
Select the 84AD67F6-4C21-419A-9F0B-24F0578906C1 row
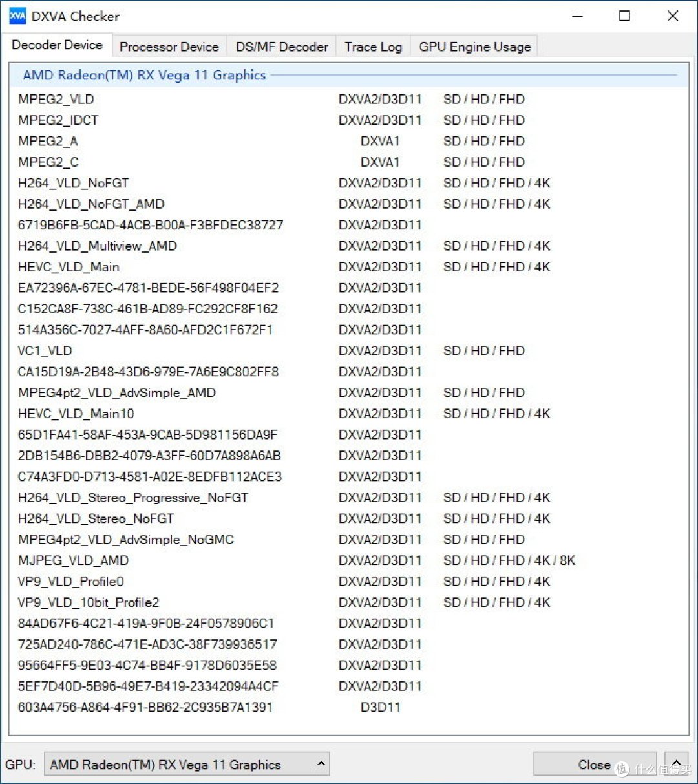[349, 623]
